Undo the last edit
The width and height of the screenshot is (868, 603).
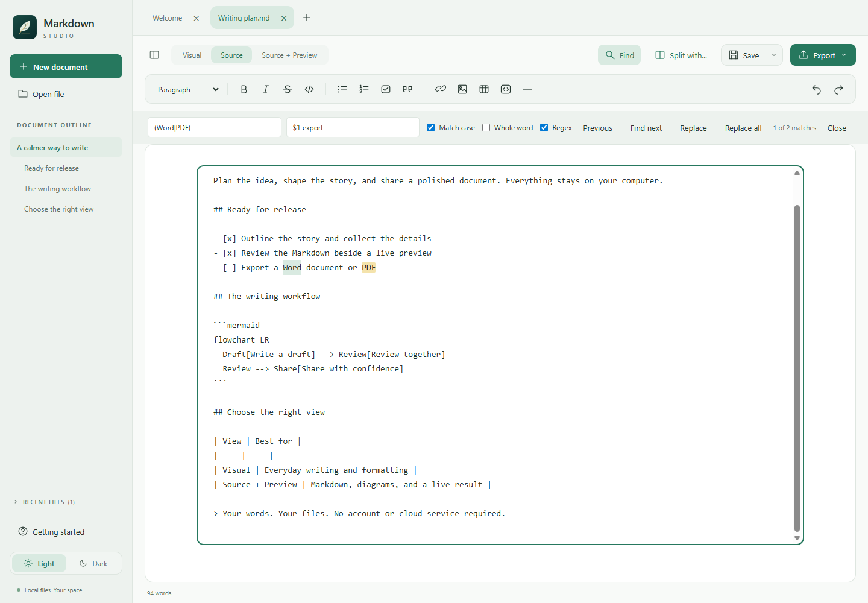pos(817,90)
